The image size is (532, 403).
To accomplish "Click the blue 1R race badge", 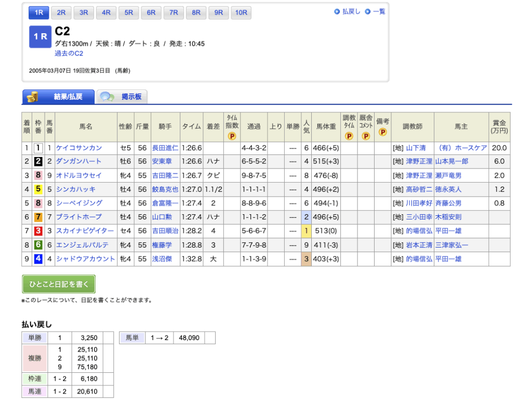I will coord(40,37).
